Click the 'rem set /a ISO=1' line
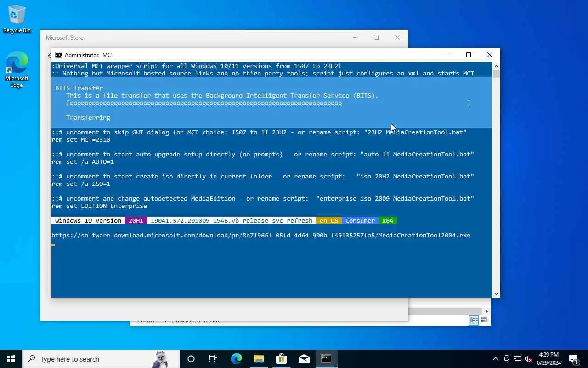 coord(81,184)
